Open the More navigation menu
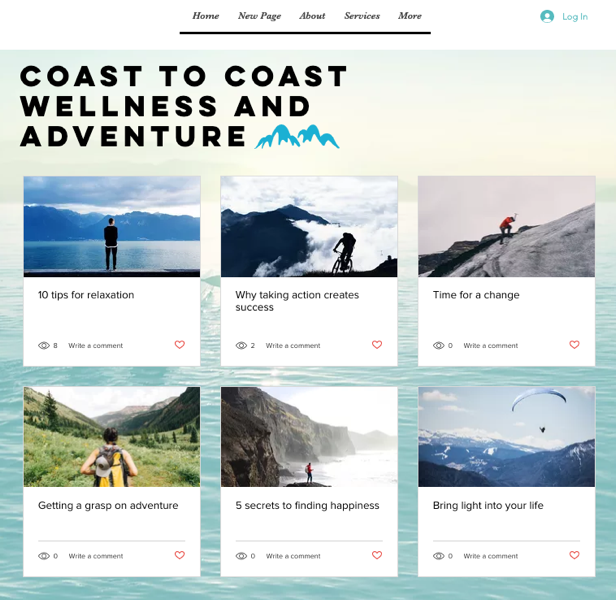616x600 pixels. (x=410, y=16)
